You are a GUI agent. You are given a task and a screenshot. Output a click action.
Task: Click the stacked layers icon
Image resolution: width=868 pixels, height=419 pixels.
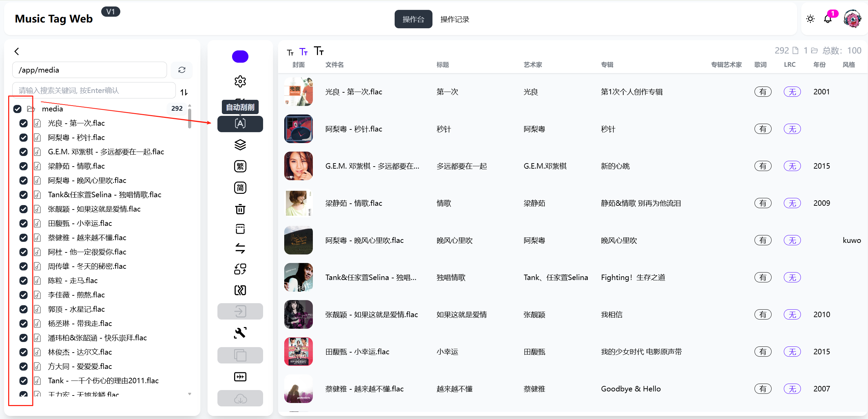point(240,145)
